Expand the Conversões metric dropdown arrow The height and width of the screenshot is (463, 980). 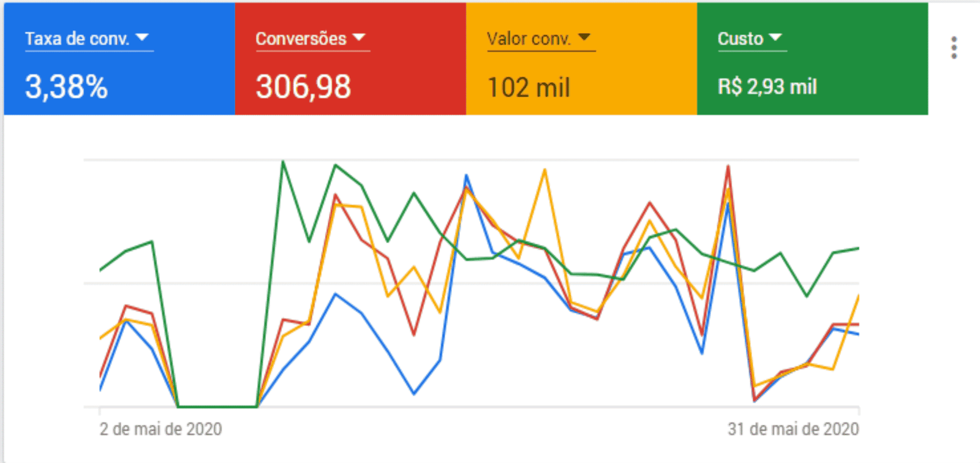(359, 37)
